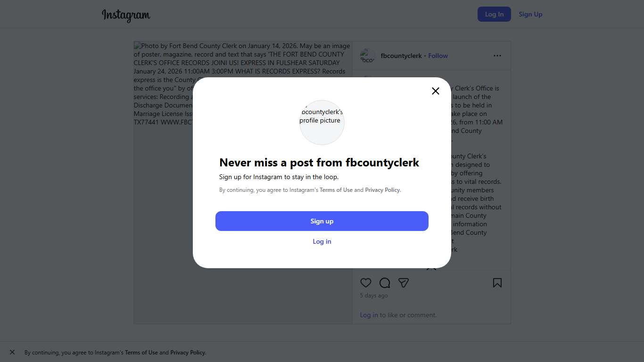Follow the fbcountyclerk account
Screen dimensions: 644x362
tap(438, 56)
